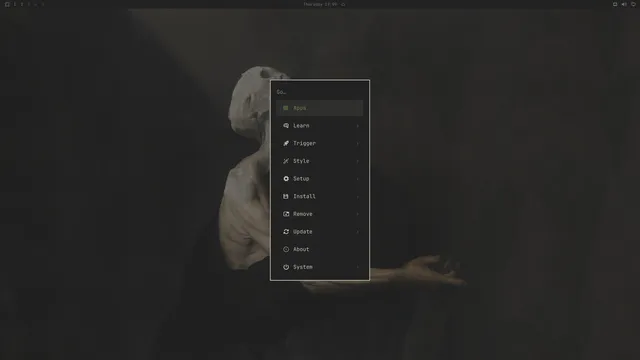Click the Update refresh icon
The height and width of the screenshot is (360, 640).
[x=286, y=231]
